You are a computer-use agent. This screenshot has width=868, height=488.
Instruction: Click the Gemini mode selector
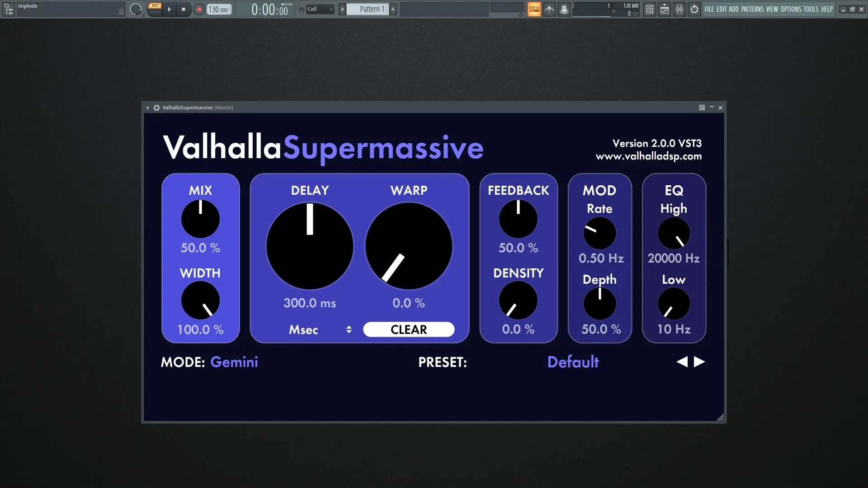point(234,362)
